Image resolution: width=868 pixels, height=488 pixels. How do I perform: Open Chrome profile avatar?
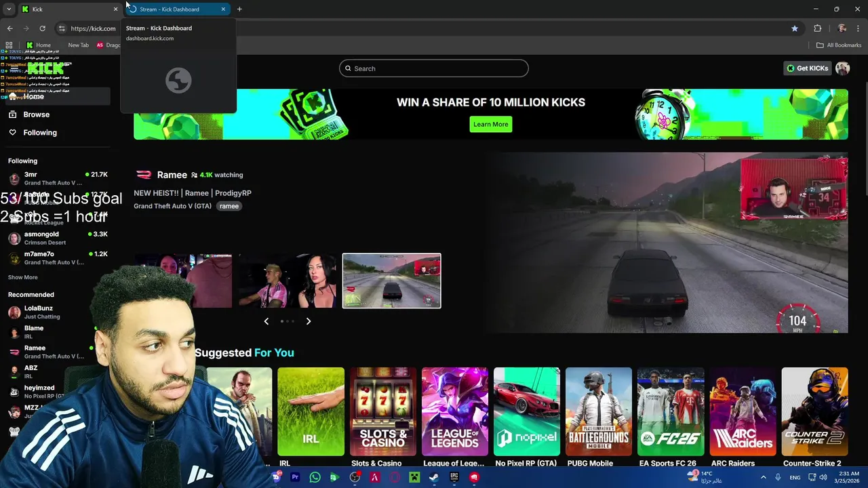click(842, 28)
